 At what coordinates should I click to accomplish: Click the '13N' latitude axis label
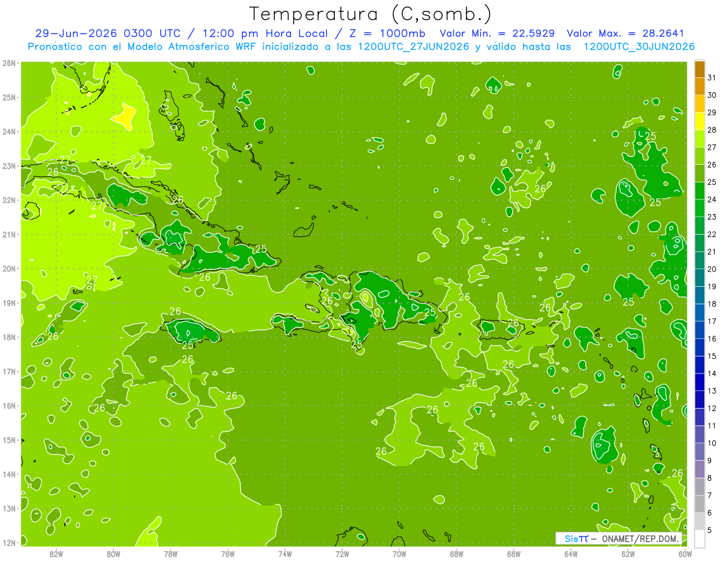(8, 508)
